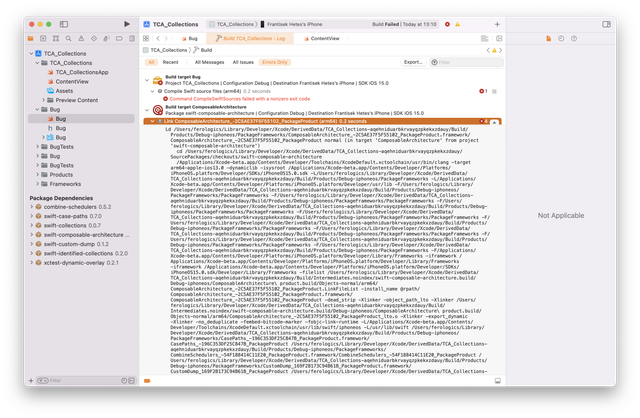640x418 pixels.
Task: Select the All scope filter
Action: [151, 62]
